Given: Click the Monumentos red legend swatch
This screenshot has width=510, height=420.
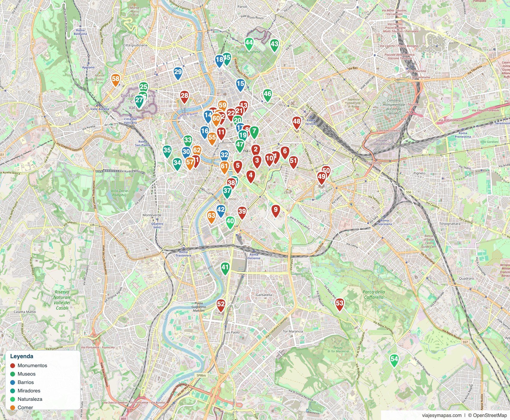Looking at the screenshot, I should click(x=13, y=366).
